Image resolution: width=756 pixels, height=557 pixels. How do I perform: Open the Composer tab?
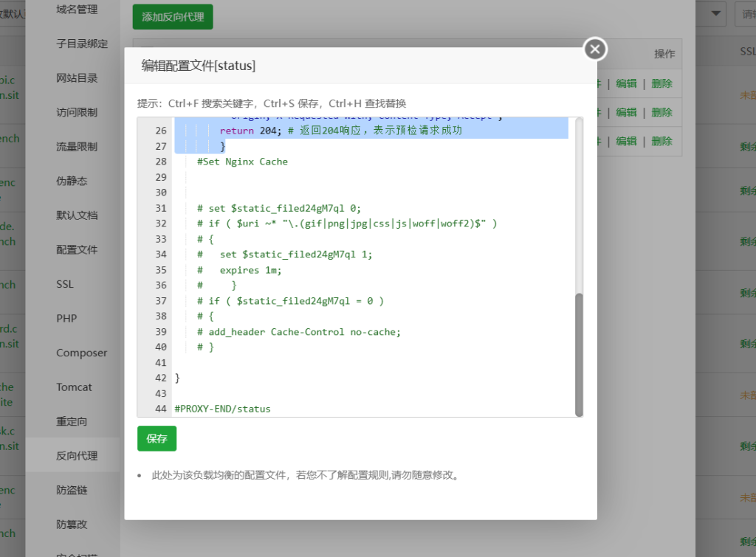[81, 353]
